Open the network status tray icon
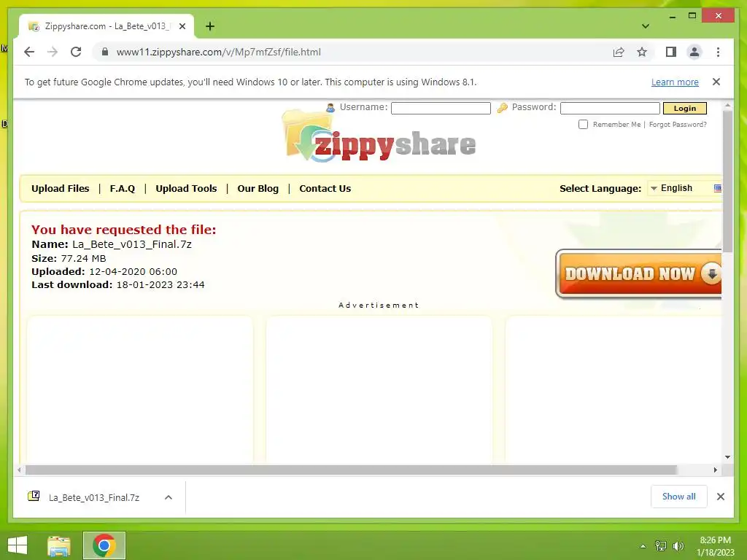This screenshot has width=747, height=560. (x=661, y=546)
